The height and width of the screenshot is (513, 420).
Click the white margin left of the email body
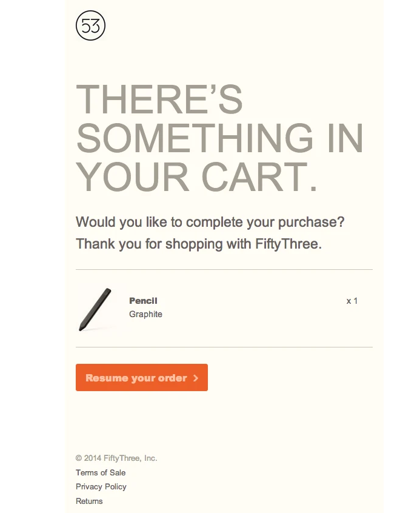point(30,243)
